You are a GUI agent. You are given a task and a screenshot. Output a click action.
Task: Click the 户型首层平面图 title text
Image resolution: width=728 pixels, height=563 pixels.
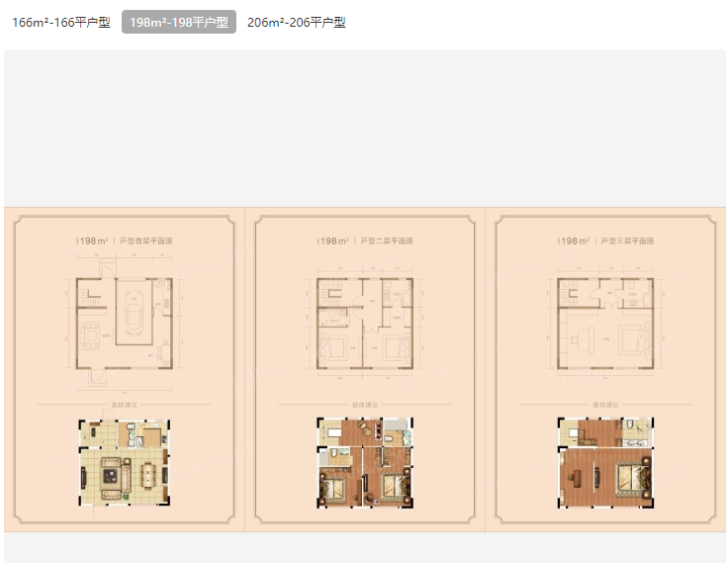[x=145, y=240]
